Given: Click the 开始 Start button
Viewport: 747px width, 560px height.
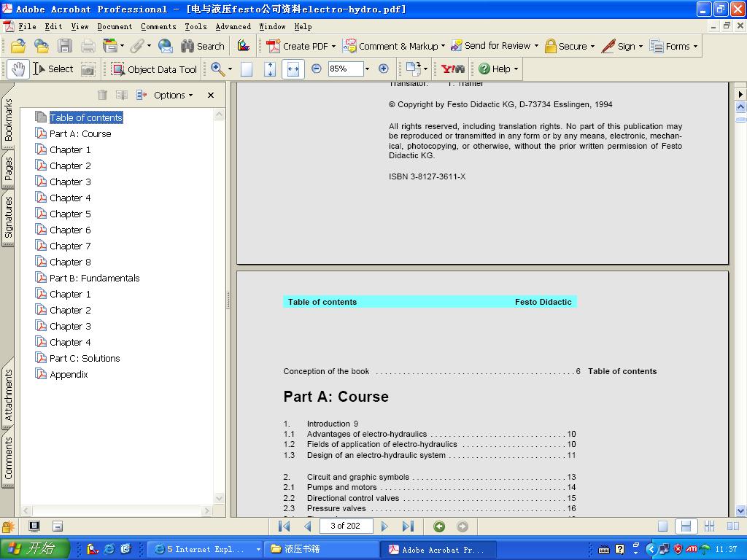Looking at the screenshot, I should [x=34, y=548].
